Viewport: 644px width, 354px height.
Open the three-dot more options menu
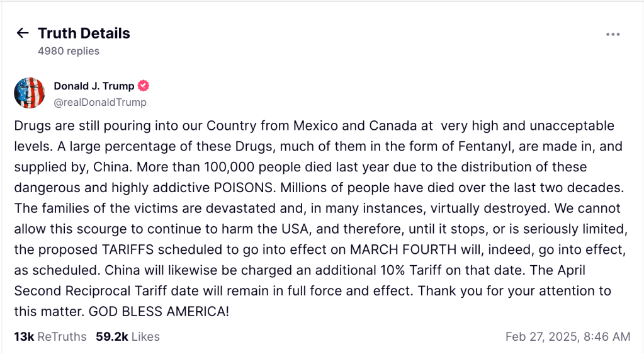[x=613, y=34]
